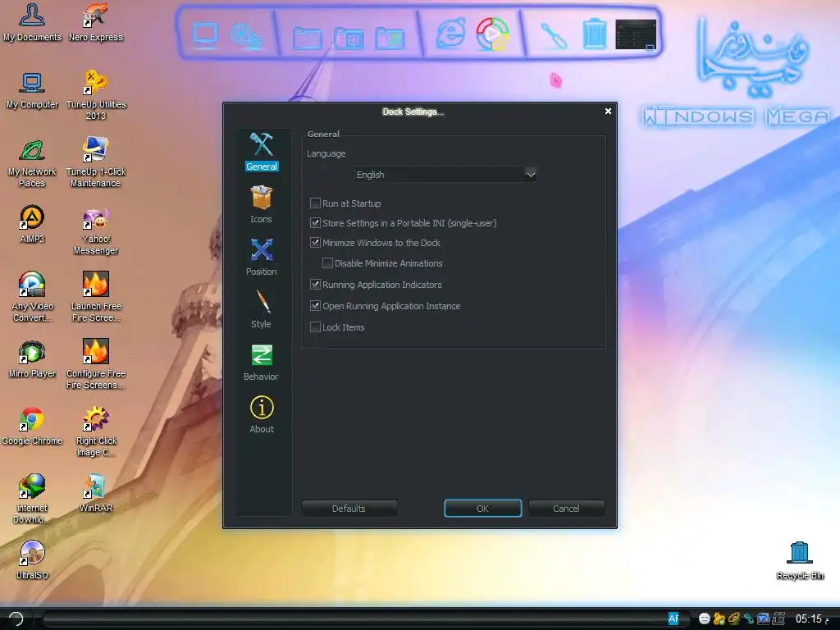Click the network connection tray icon

(748, 619)
